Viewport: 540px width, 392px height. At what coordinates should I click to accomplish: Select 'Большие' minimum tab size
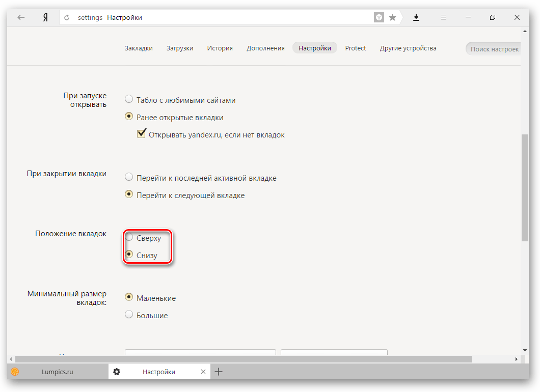pyautogui.click(x=129, y=315)
